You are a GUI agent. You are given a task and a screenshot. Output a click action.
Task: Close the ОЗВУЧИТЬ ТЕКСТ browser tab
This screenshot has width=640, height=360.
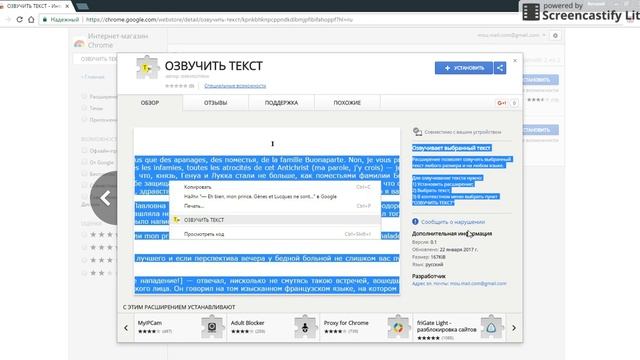click(67, 6)
